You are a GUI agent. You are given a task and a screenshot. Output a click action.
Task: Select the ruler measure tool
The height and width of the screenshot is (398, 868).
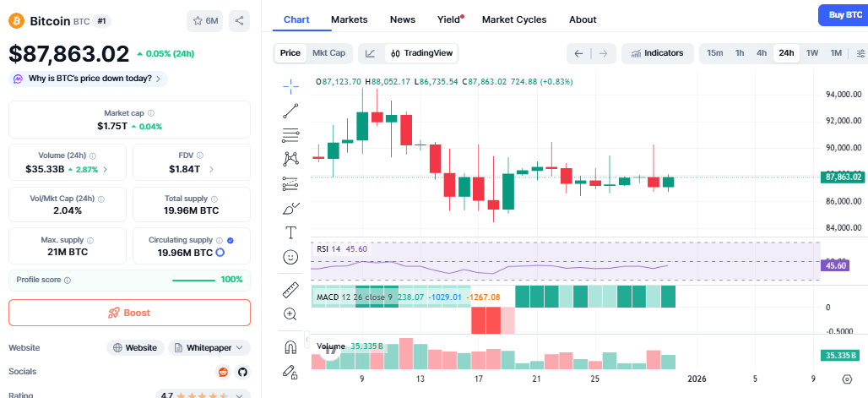pos(290,290)
